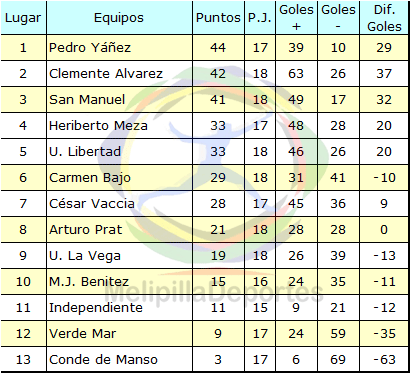Click the Equipos column header
This screenshot has width=410, height=373.
coord(119,18)
